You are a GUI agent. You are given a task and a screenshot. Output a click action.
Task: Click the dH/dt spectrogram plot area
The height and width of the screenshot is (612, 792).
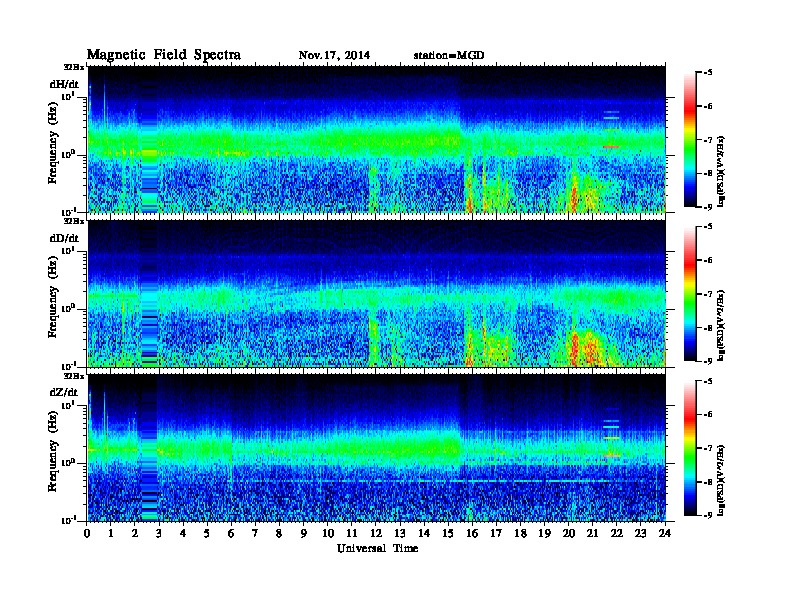[377, 139]
